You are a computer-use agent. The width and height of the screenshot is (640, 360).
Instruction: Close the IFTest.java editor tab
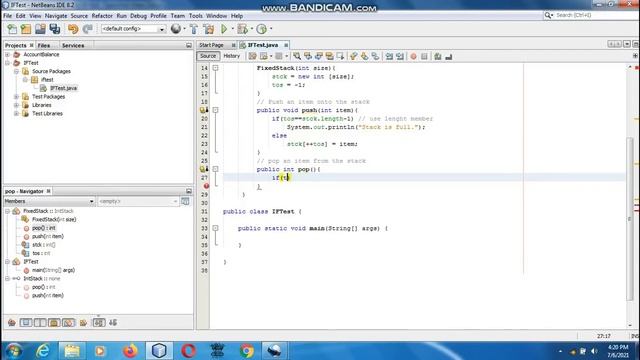[x=286, y=45]
